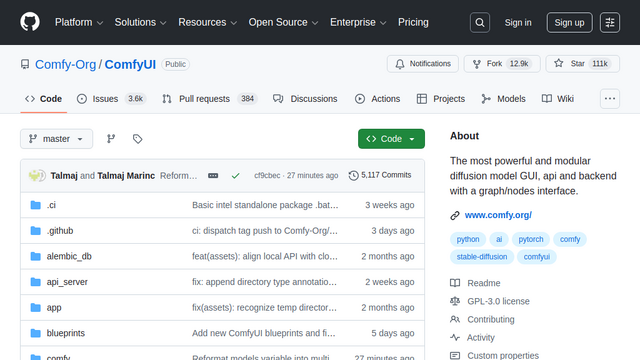Click the app folder icon
The width and height of the screenshot is (640, 360).
tap(36, 307)
